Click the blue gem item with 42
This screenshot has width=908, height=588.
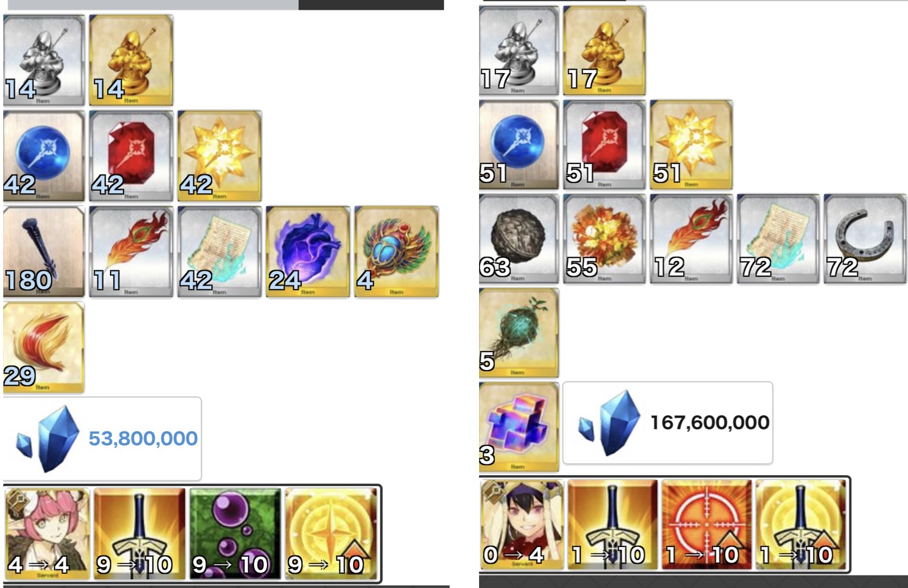(x=44, y=156)
